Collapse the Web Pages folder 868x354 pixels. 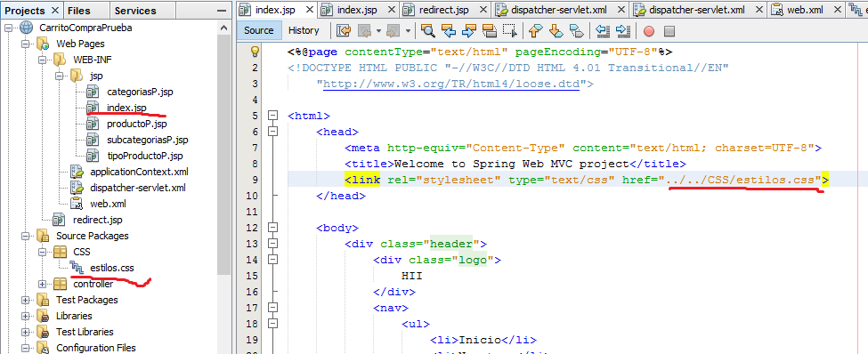point(25,44)
